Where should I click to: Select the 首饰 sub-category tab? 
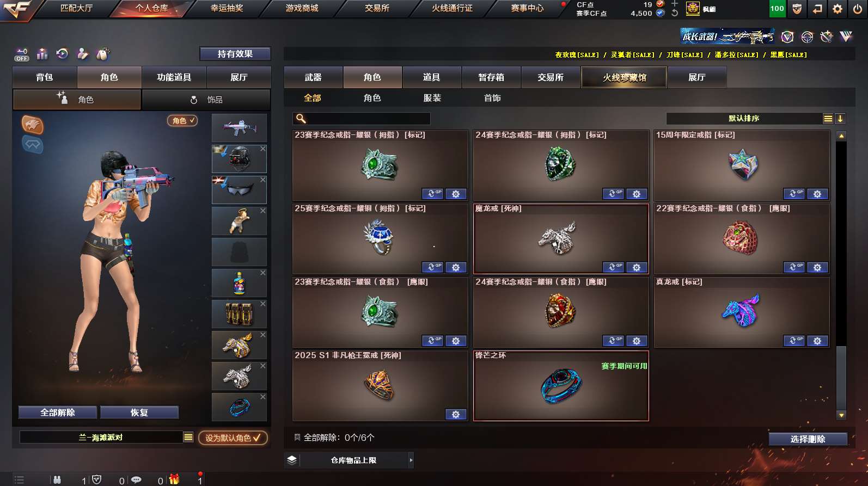pos(492,98)
